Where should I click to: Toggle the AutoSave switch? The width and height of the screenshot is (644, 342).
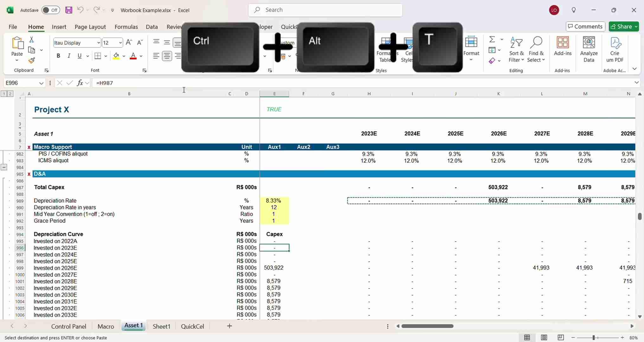pos(51,10)
